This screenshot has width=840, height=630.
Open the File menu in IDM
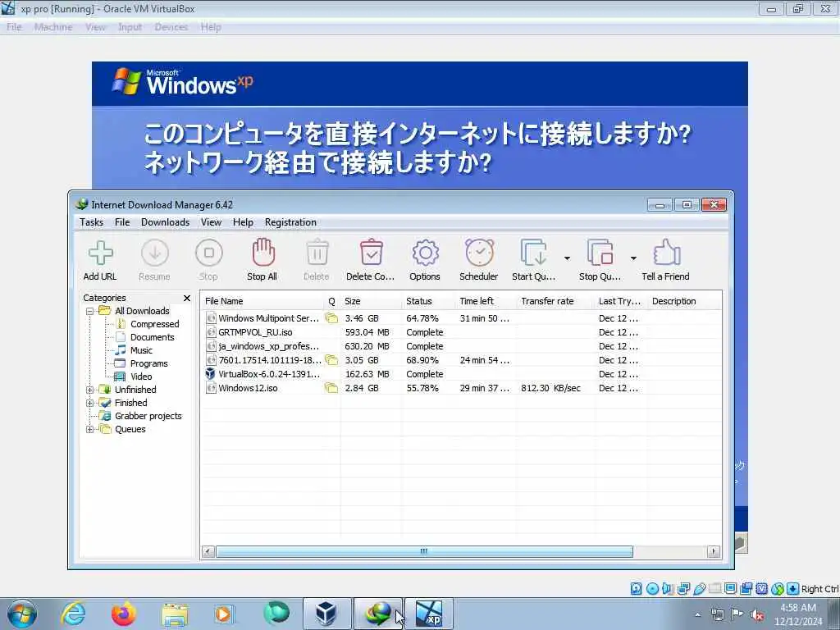tap(122, 222)
